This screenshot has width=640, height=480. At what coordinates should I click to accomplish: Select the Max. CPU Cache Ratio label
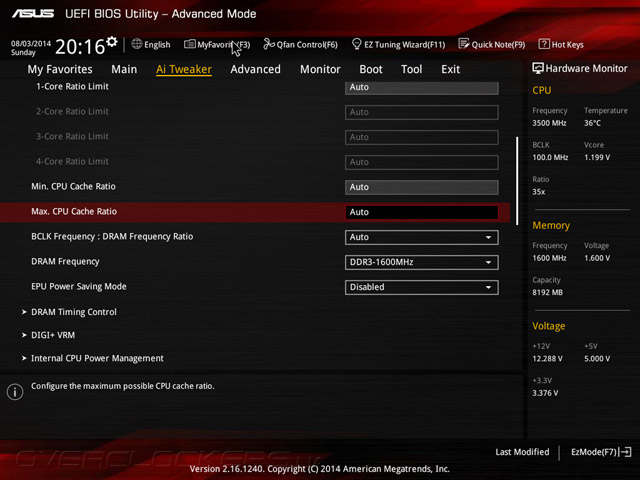point(74,211)
